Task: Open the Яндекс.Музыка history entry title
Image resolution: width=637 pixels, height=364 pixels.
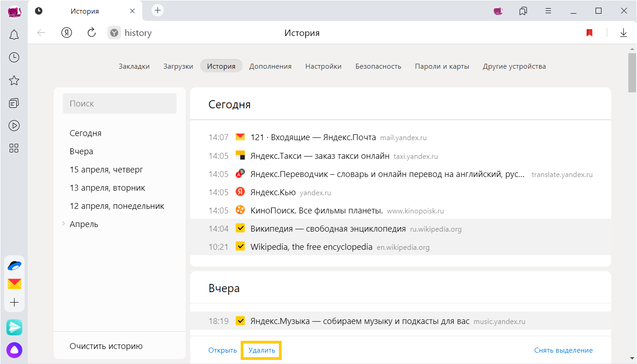Action: point(360,321)
